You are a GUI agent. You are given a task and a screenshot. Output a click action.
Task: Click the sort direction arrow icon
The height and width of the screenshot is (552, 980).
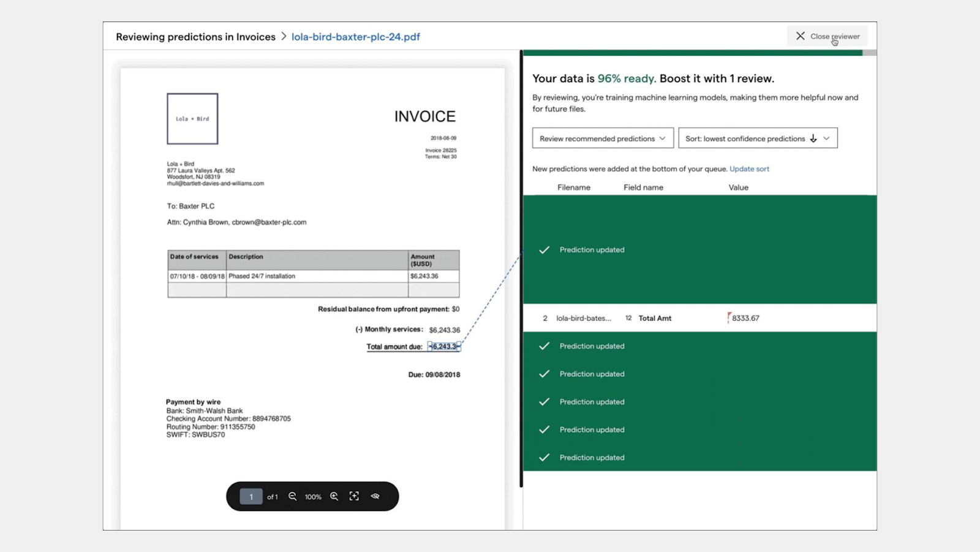click(x=813, y=138)
